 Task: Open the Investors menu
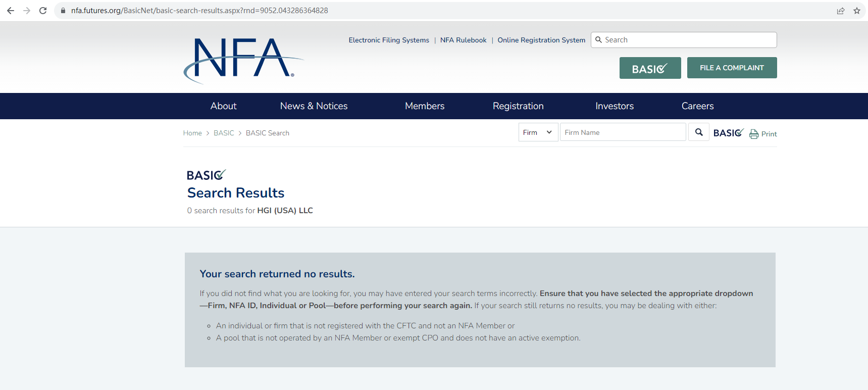[615, 106]
